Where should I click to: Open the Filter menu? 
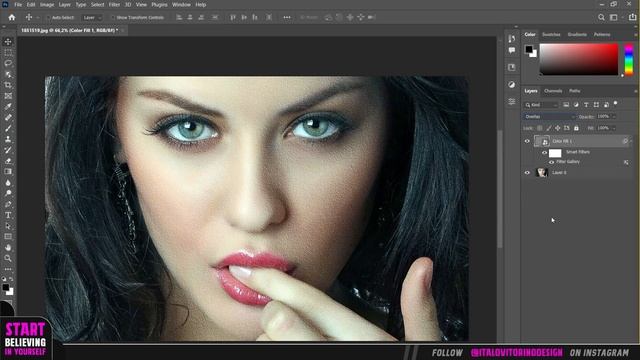[114, 4]
